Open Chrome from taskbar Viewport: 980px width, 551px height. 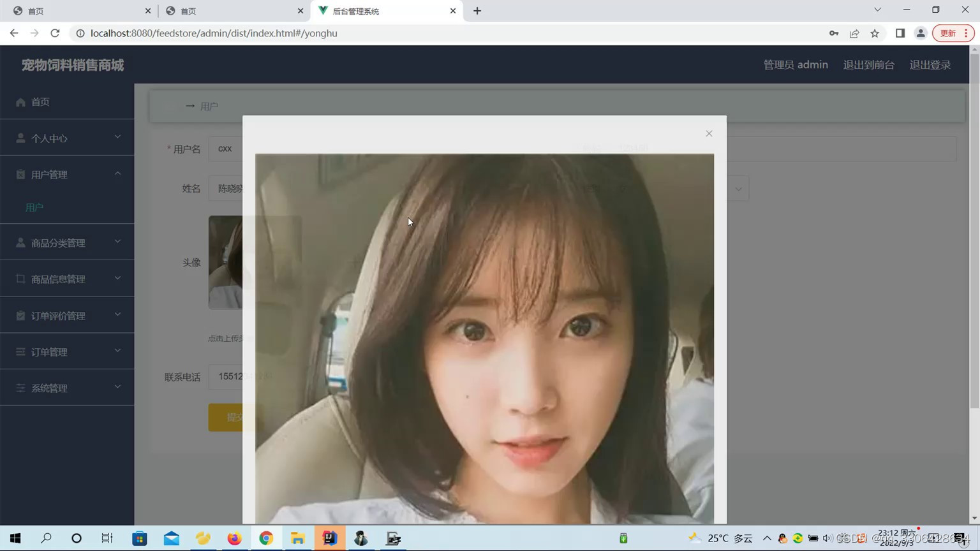pyautogui.click(x=266, y=538)
